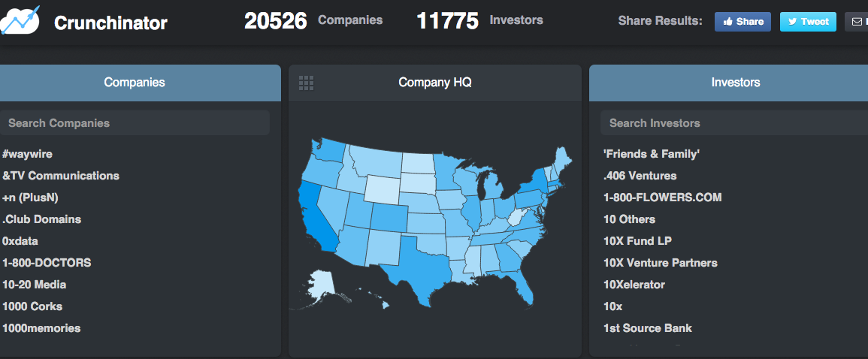Select investor 10Xelerator

tap(634, 285)
